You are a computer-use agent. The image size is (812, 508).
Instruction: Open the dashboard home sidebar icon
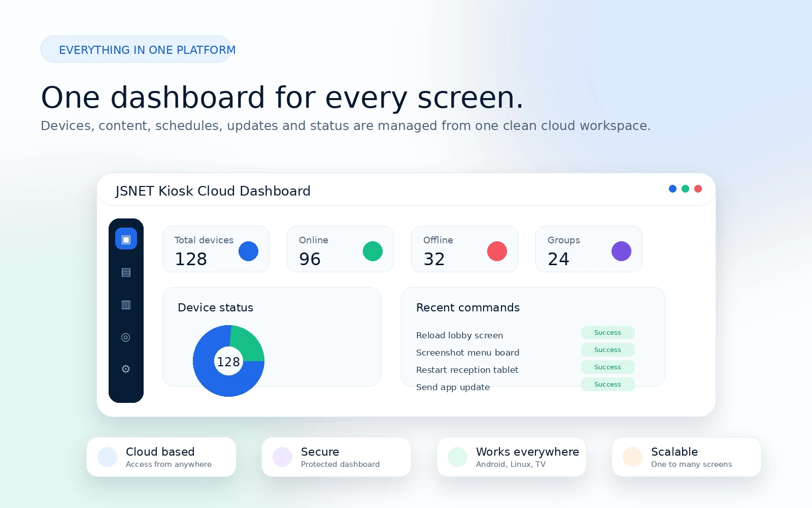pyautogui.click(x=126, y=239)
